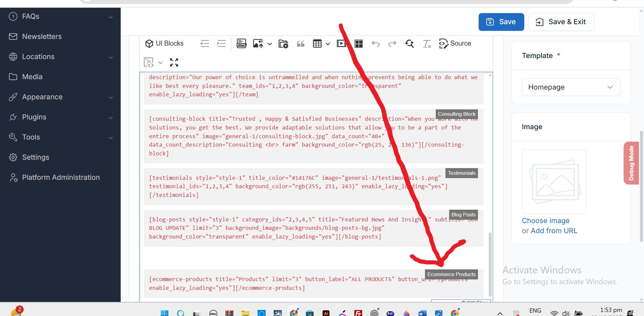Open the Template Homepage dropdown
Viewport: 644px width, 316px height.
pos(571,87)
